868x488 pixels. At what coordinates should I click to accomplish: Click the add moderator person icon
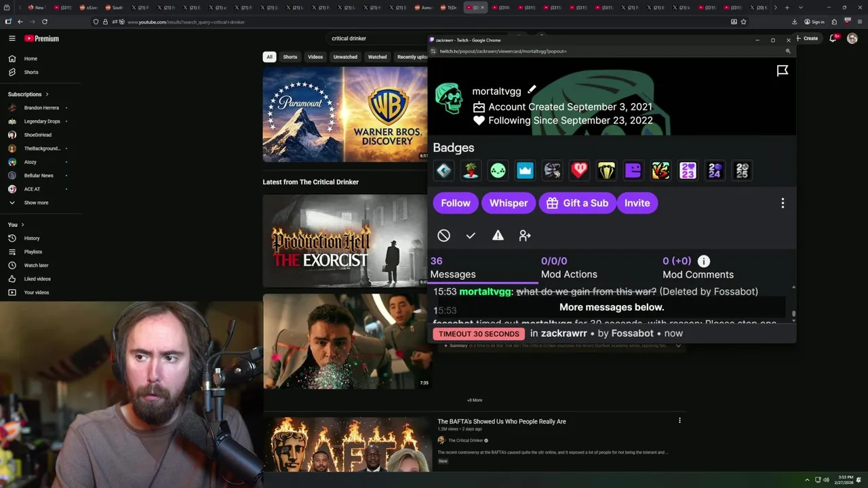[x=525, y=235]
